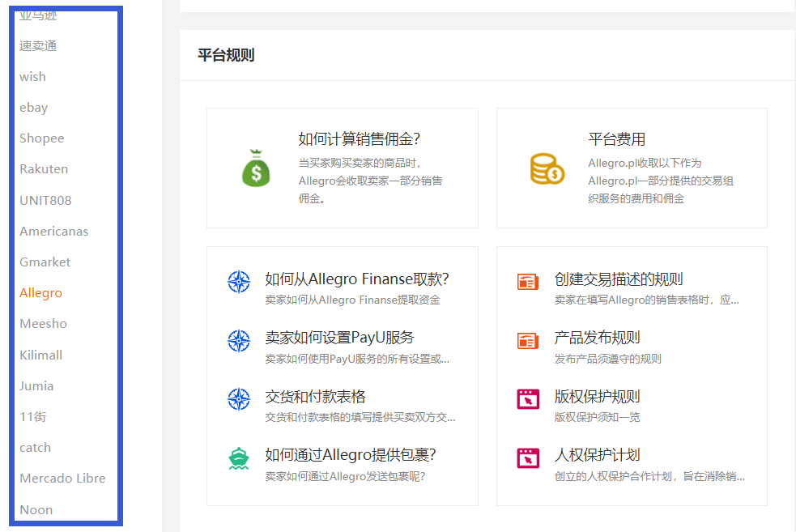This screenshot has width=796, height=532.
Task: Click the gold coins platform fee icon
Action: [547, 168]
